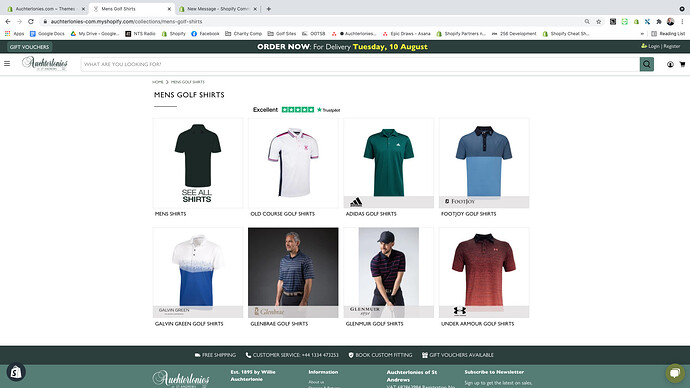Screen dimensions: 690x388
Task: Click the green search magnifier button
Action: (646, 64)
